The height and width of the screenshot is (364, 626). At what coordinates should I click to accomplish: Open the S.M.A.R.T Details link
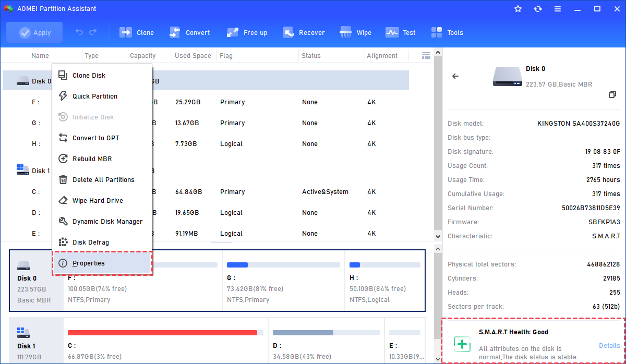[609, 346]
